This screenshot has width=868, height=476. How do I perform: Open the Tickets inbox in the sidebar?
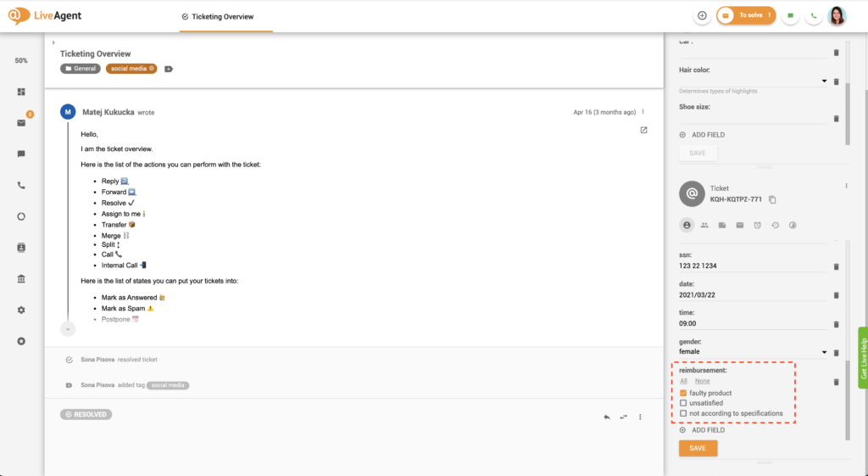21,123
